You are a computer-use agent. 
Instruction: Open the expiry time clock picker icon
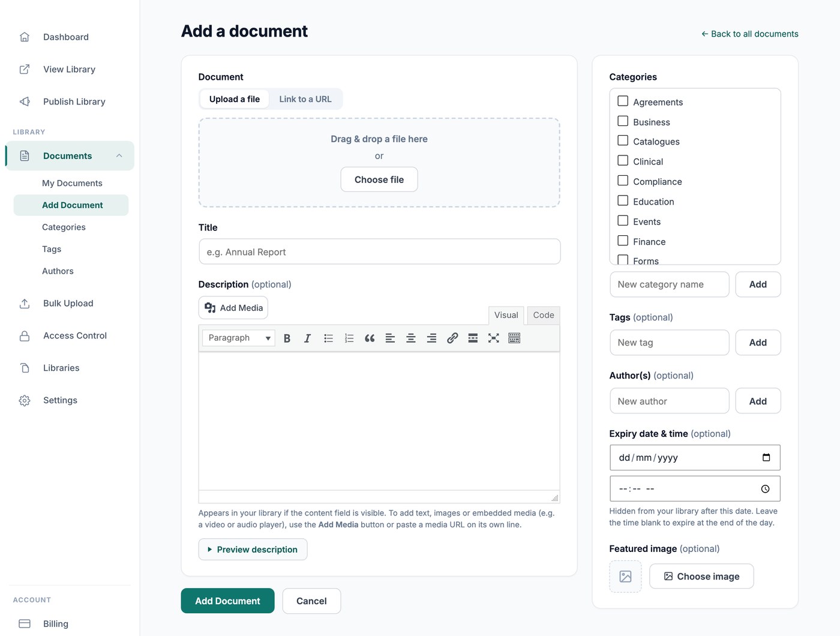pyautogui.click(x=766, y=489)
